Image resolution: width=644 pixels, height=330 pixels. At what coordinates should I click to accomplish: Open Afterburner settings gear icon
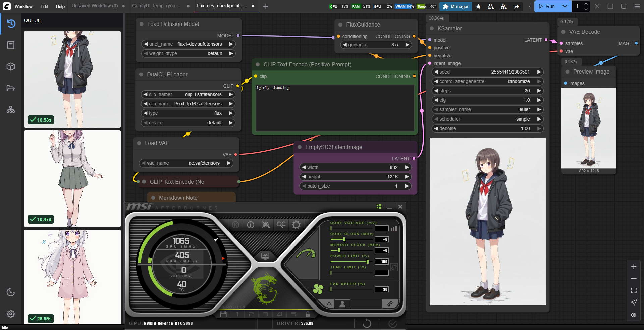[296, 225]
